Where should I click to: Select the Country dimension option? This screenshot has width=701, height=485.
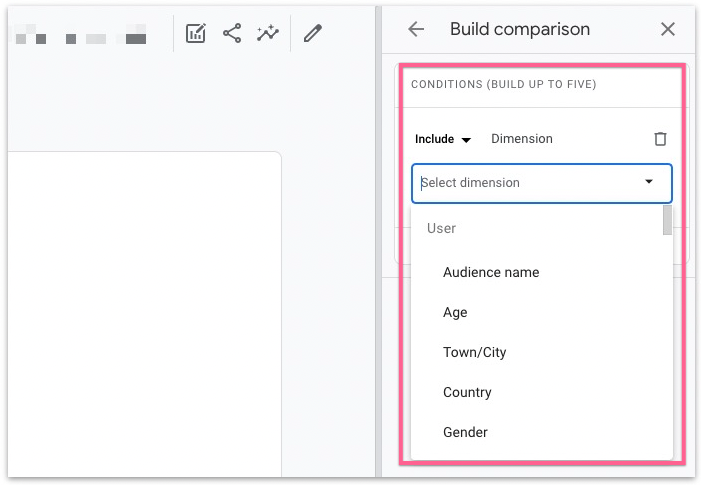[467, 392]
